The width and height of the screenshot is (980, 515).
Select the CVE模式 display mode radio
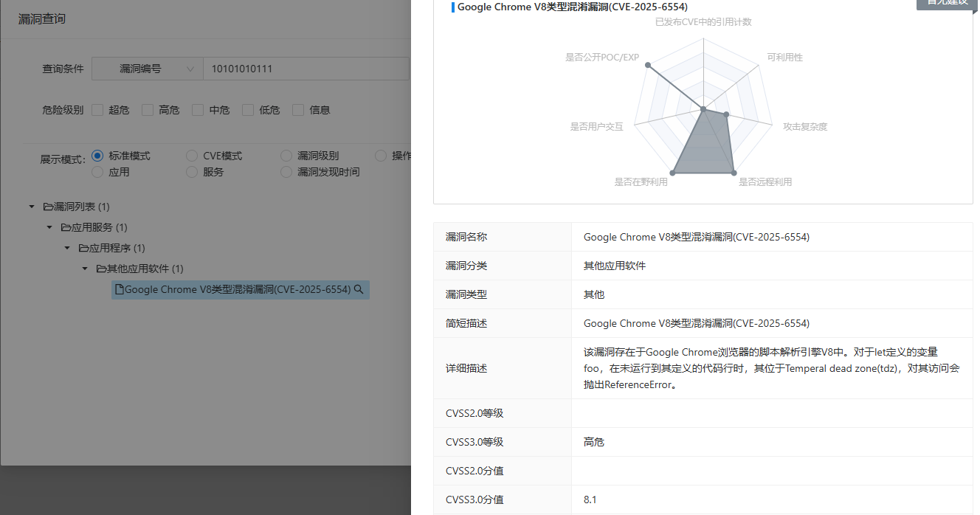point(192,156)
